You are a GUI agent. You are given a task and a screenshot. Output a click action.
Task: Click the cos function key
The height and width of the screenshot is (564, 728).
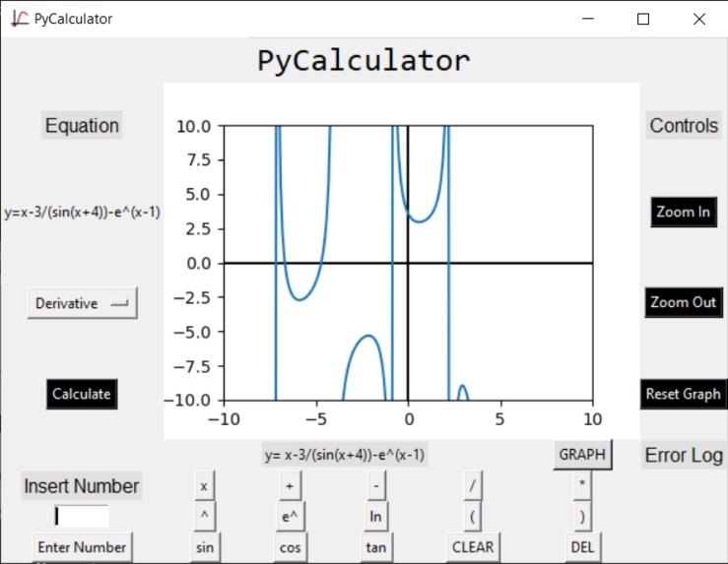point(291,547)
